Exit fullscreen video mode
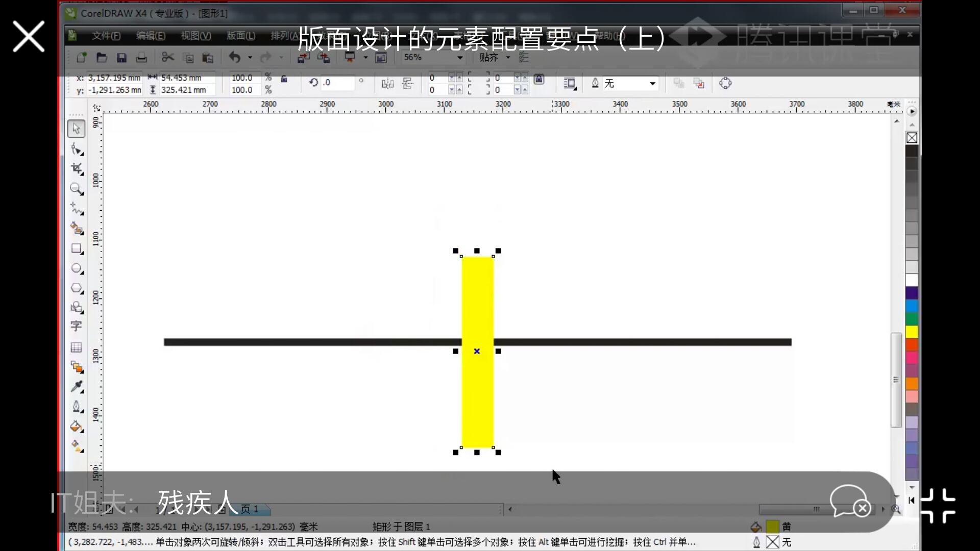This screenshot has height=551, width=980. coord(938,506)
